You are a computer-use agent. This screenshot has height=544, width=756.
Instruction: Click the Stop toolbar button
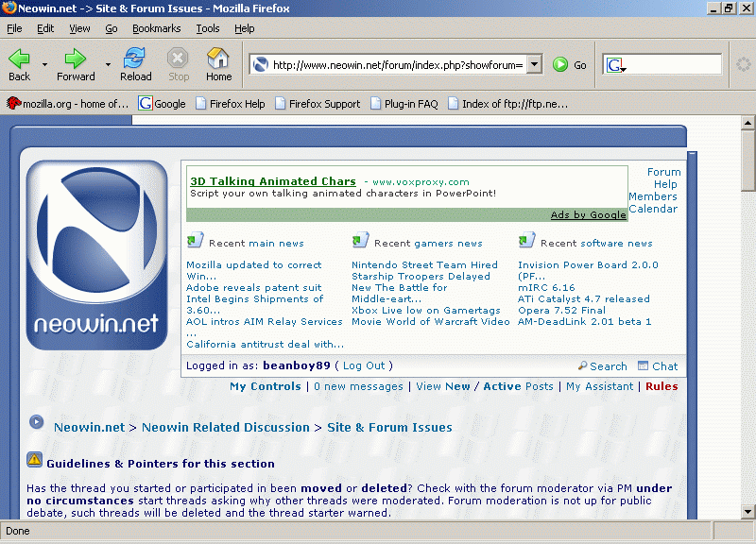tap(179, 64)
